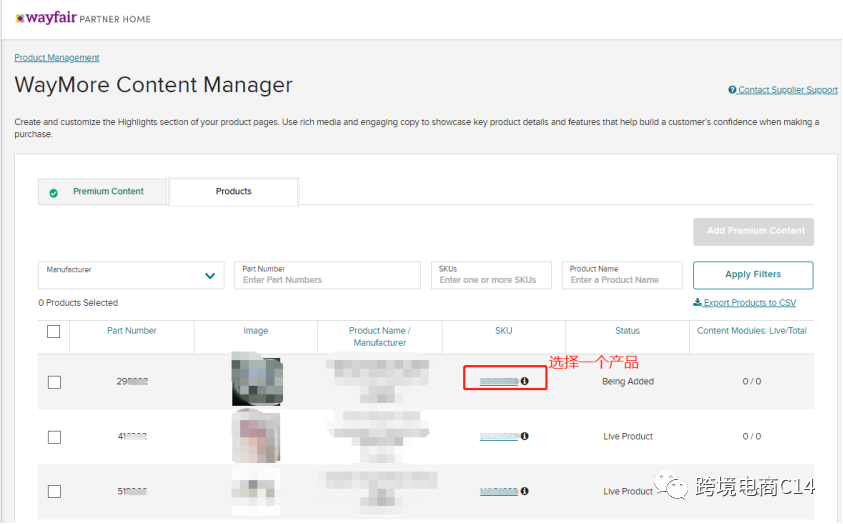Click product thumbnail in part 29 row
843x524 pixels.
coord(257,381)
